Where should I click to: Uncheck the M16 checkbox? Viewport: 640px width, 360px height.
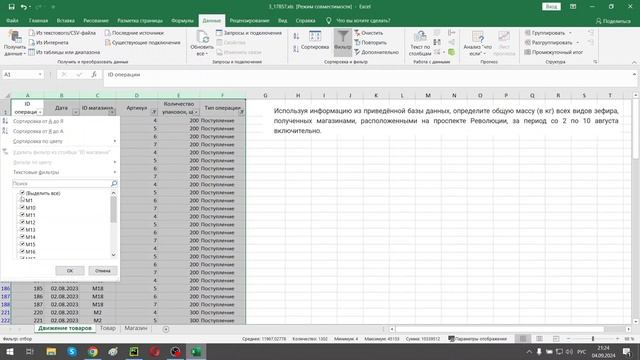(x=22, y=252)
